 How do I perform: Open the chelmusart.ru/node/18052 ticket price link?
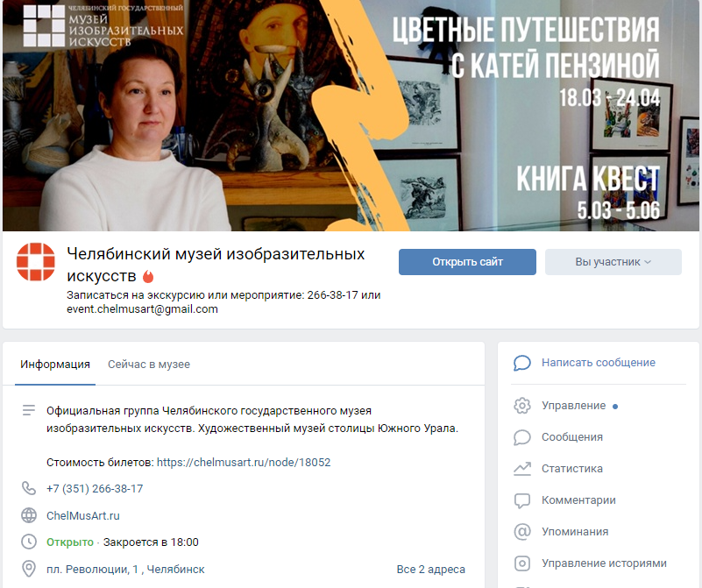(x=244, y=463)
